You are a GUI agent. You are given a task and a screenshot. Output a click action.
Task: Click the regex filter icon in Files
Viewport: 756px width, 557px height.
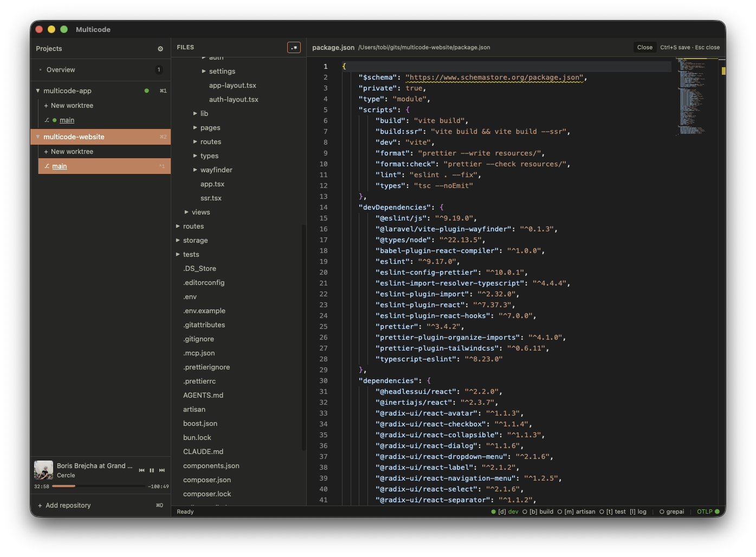click(x=294, y=48)
